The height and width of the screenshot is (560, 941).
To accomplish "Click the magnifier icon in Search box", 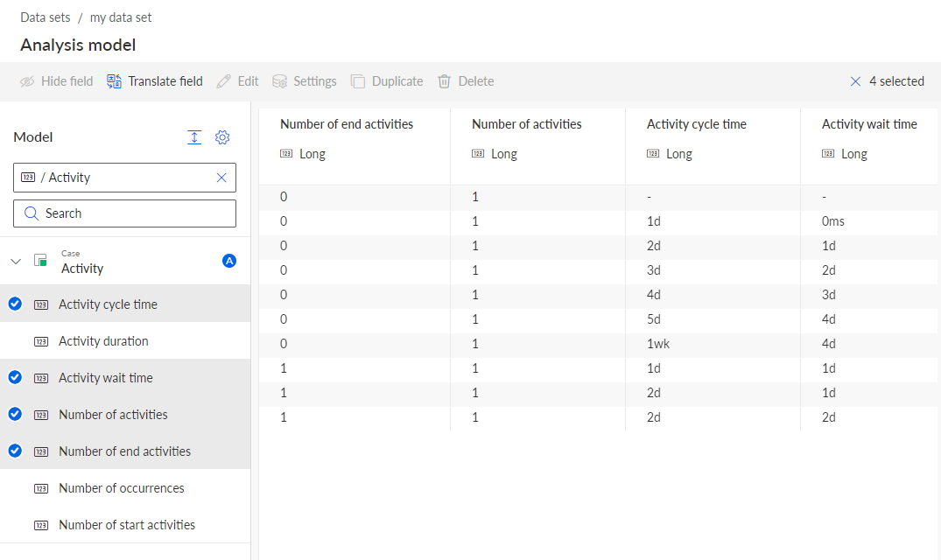I will pyautogui.click(x=32, y=213).
